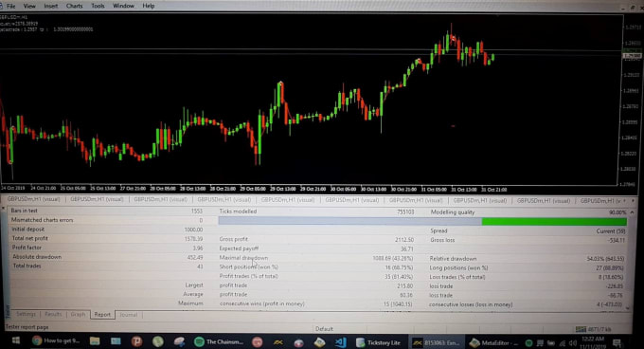Click the volume speaker icon in system tray
This screenshot has height=349, width=644.
coord(573,343)
